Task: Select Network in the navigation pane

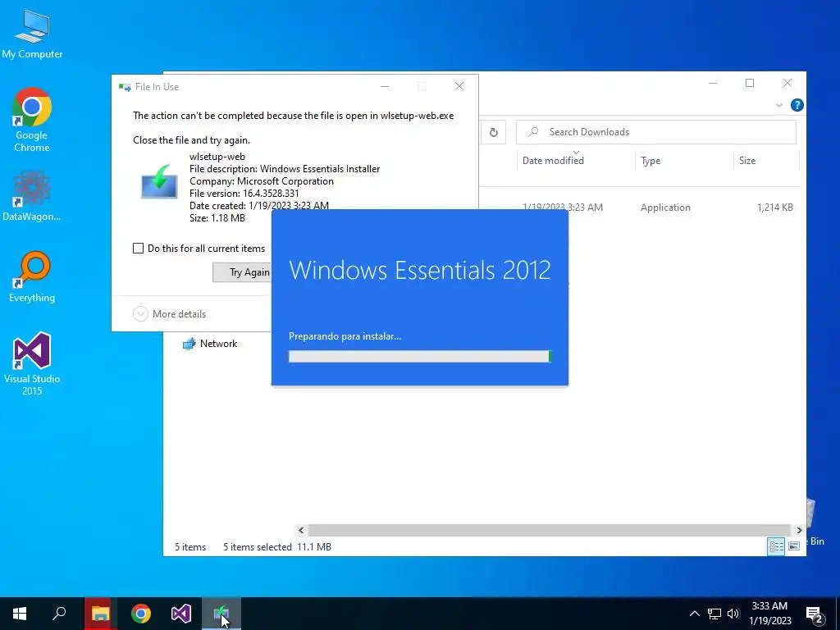Action: point(210,344)
